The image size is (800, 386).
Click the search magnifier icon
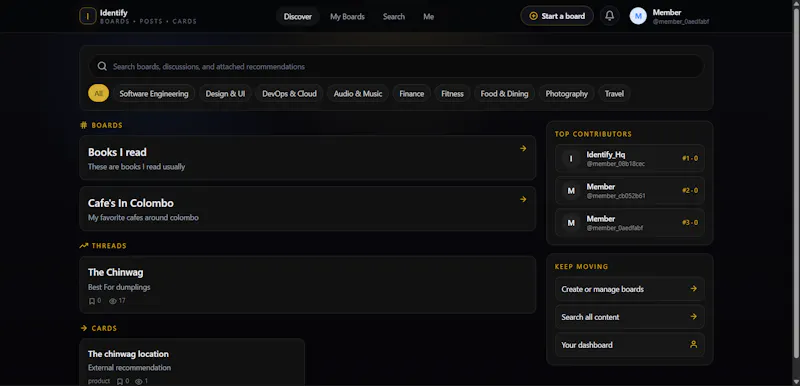coord(102,66)
